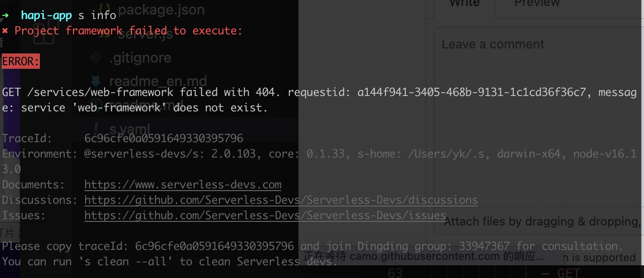The height and width of the screenshot is (278, 644).
Task: Click the readme_en.md download-arrow file icon
Action: [96, 81]
